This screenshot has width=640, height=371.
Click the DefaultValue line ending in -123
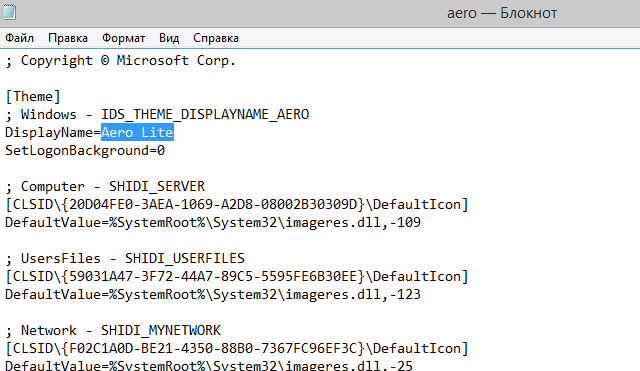pyautogui.click(x=213, y=294)
